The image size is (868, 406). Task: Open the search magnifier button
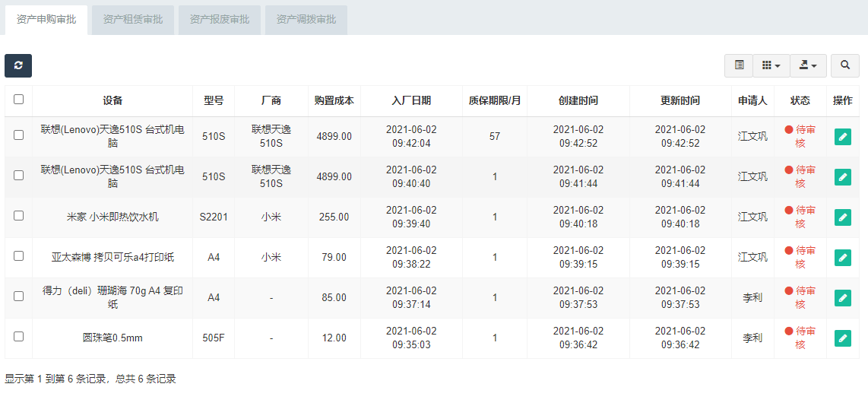coord(844,65)
